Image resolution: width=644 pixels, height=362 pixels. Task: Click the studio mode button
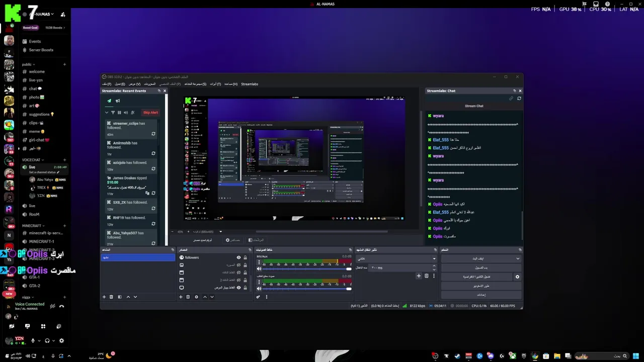click(x=481, y=286)
